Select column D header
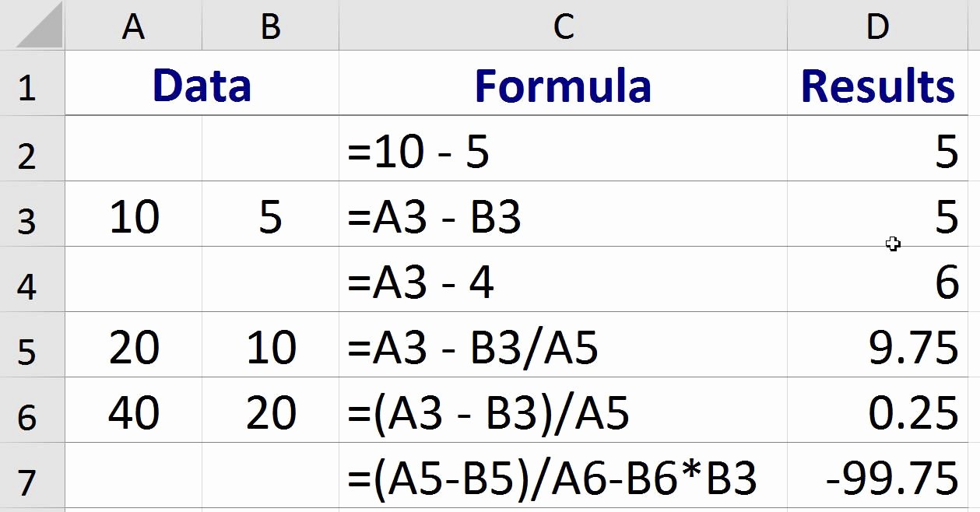980x512 pixels. [878, 23]
